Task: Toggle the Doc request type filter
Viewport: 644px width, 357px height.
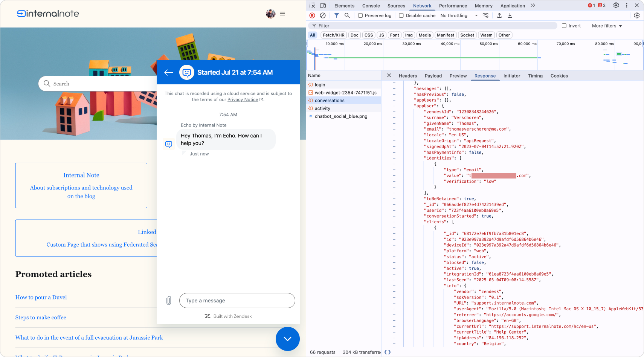Action: pyautogui.click(x=354, y=35)
